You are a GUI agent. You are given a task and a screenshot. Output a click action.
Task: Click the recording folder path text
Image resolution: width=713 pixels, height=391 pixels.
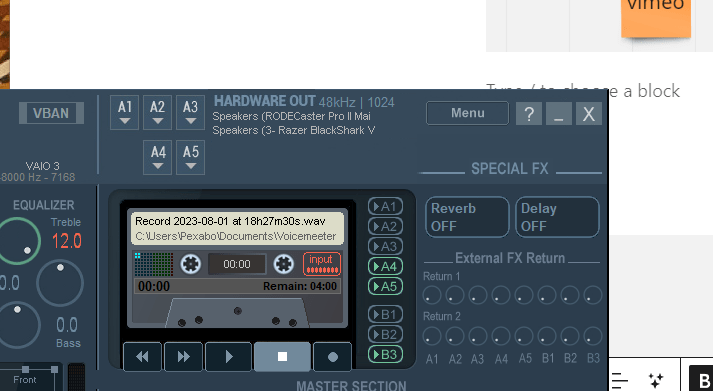[x=236, y=236]
